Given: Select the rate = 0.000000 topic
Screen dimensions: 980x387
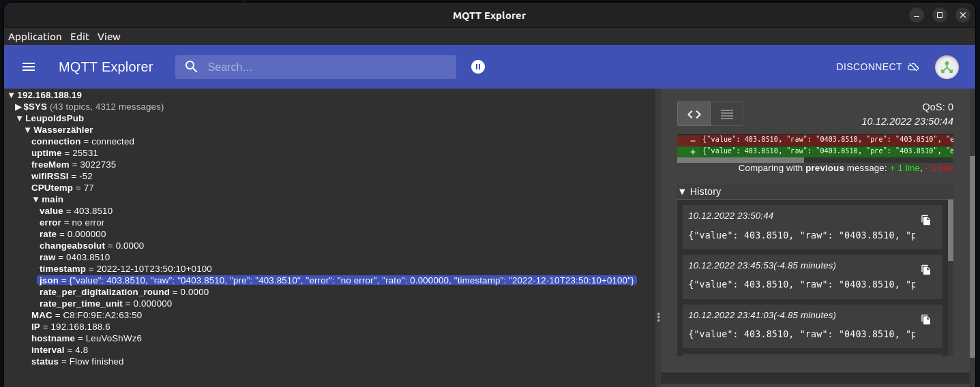Looking at the screenshot, I should [73, 234].
